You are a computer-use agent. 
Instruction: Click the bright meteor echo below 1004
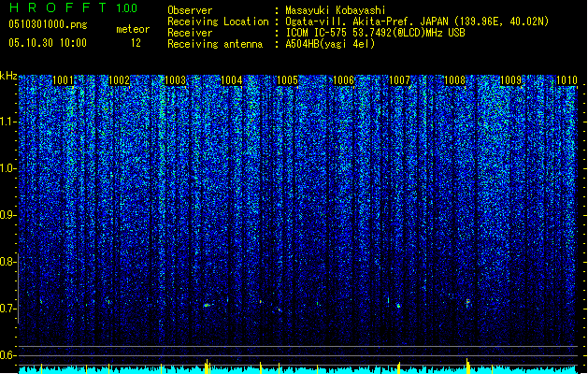(x=207, y=305)
